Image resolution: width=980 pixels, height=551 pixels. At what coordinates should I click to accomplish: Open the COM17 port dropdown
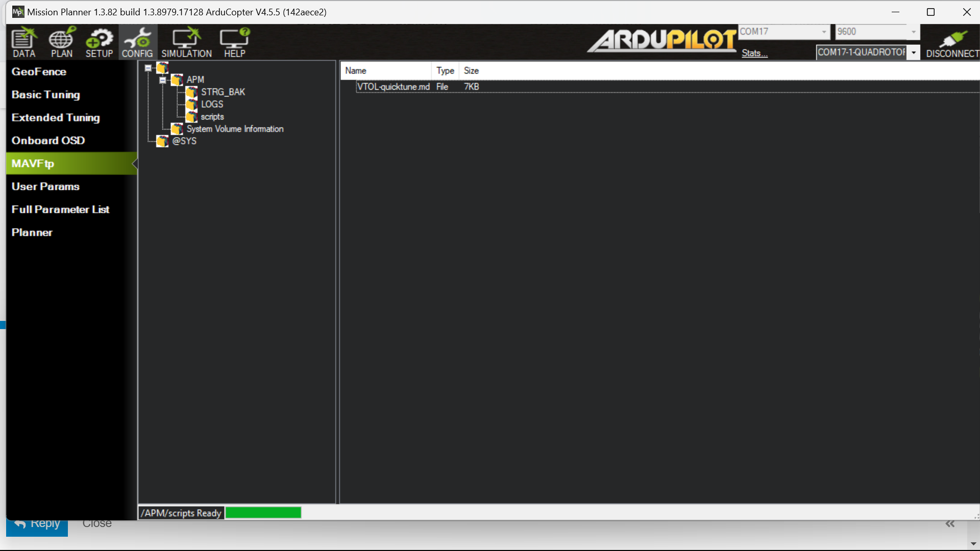point(824,32)
